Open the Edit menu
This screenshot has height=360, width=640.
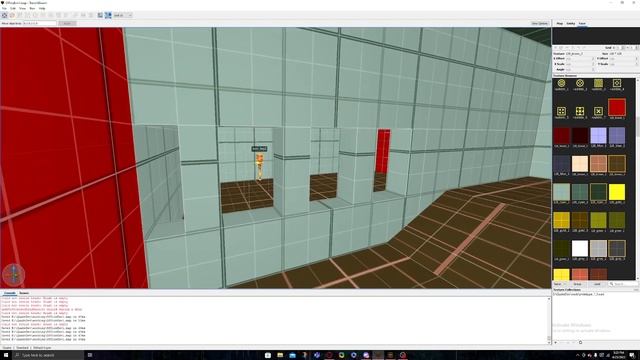click(x=13, y=8)
